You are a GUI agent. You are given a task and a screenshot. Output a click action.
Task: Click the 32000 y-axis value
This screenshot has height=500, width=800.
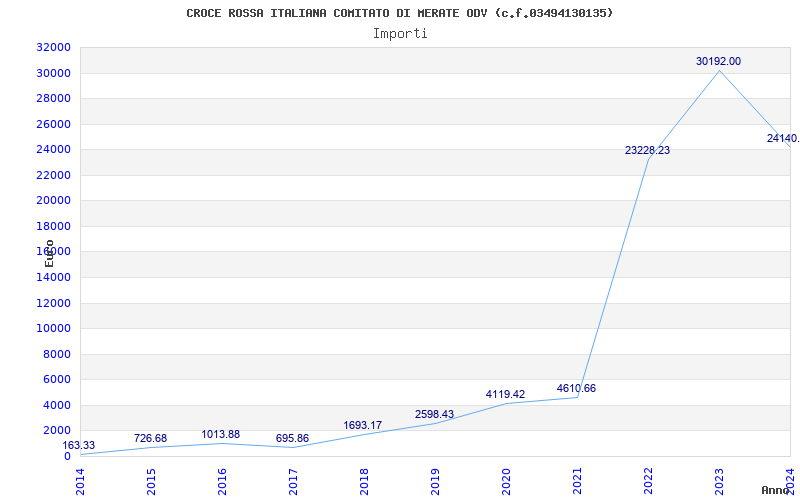pos(53,47)
